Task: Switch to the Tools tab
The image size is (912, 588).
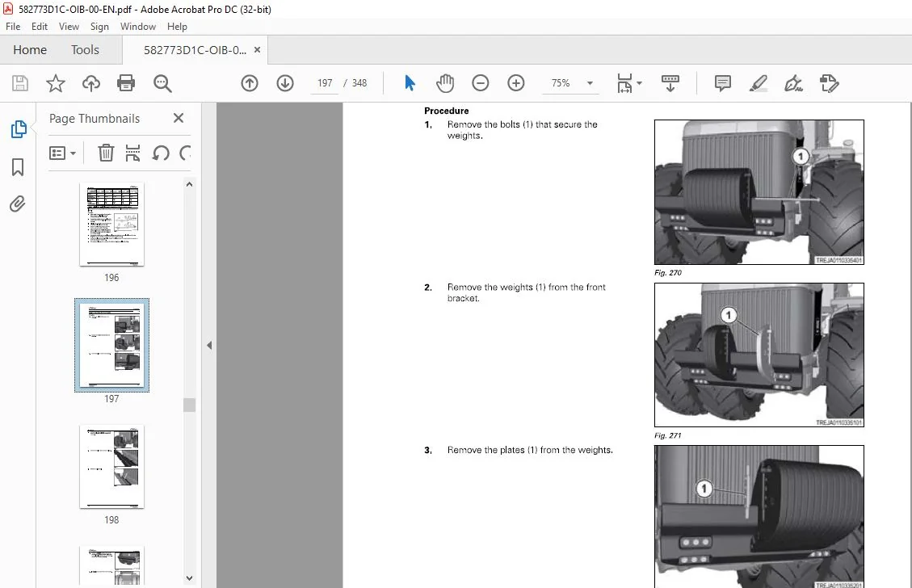Action: click(x=85, y=50)
